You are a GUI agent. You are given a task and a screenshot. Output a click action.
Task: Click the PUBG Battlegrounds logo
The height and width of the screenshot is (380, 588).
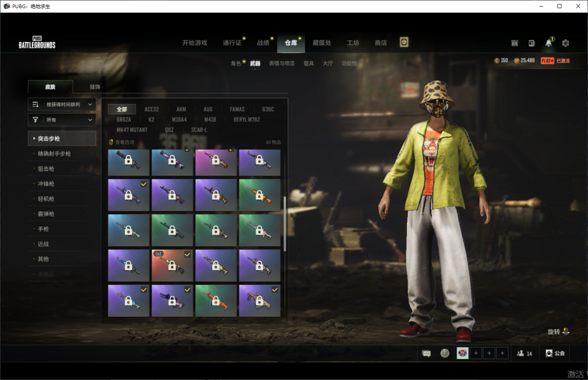tap(37, 42)
